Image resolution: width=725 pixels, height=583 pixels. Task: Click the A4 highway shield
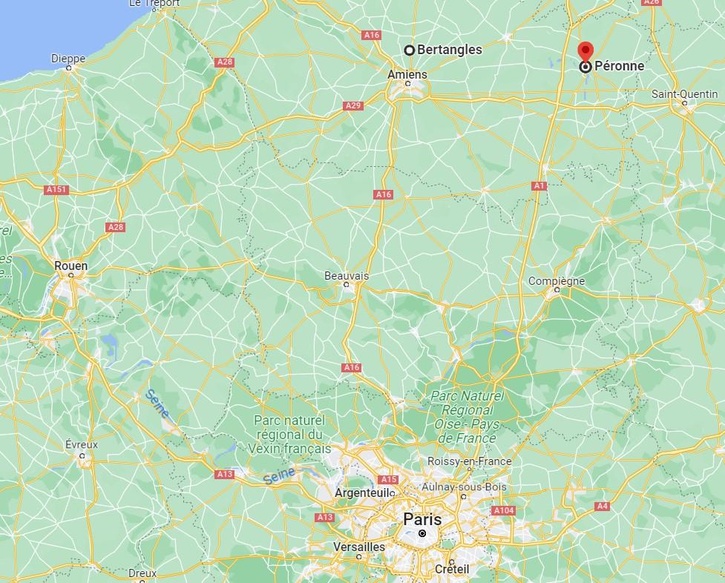coord(602,506)
